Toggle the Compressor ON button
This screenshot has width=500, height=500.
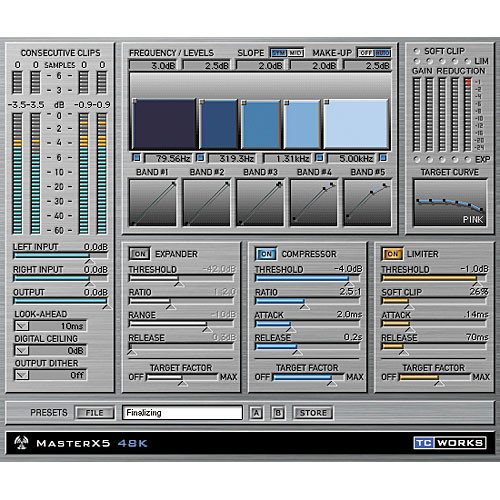tap(266, 254)
